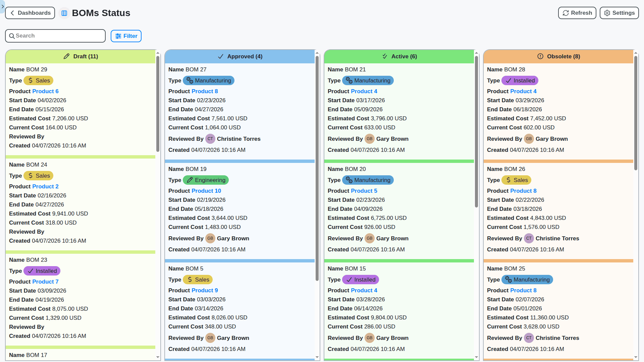The height and width of the screenshot is (362, 644).
Task: Click the search magnifier icon
Action: 12,36
